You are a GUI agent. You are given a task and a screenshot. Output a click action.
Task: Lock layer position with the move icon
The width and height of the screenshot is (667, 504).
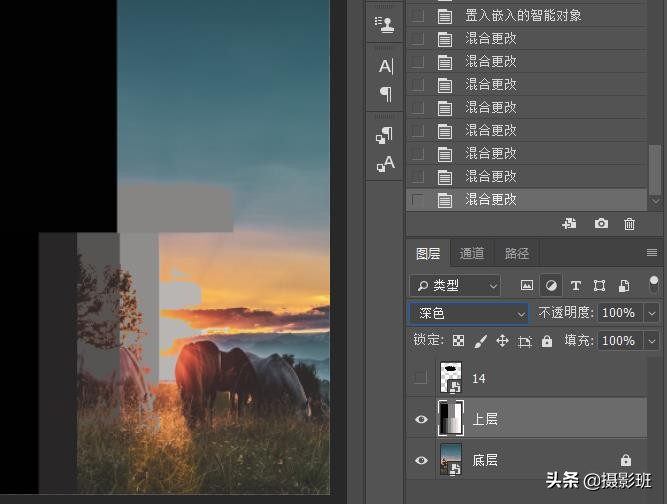click(502, 341)
